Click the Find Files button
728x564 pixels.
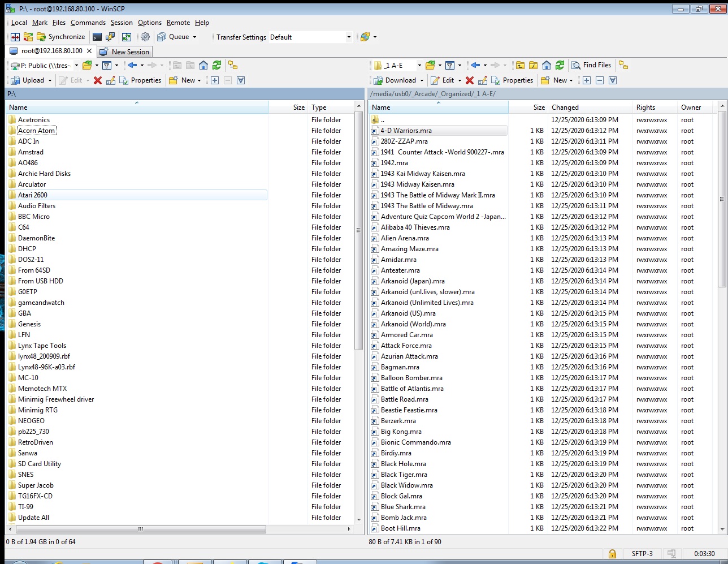point(591,65)
